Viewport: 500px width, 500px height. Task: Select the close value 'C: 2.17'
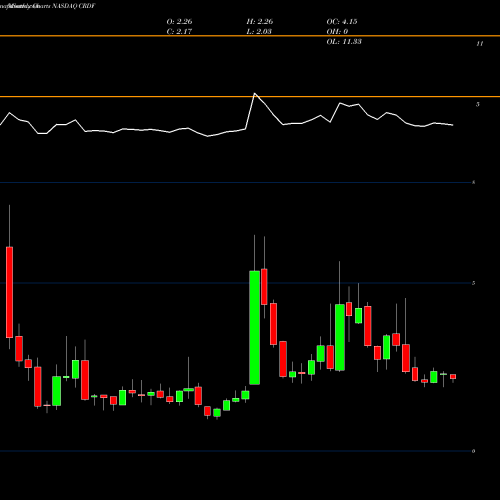tap(179, 31)
